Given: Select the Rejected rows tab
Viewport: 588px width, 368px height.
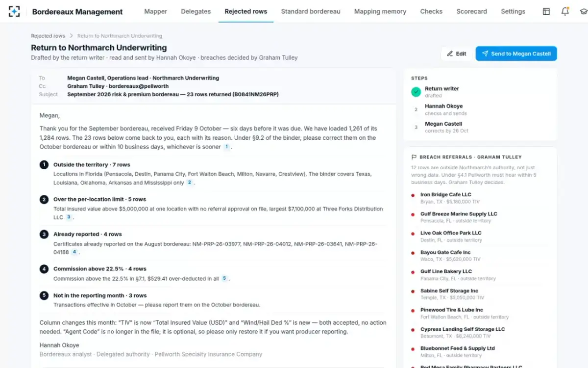Looking at the screenshot, I should coord(246,11).
